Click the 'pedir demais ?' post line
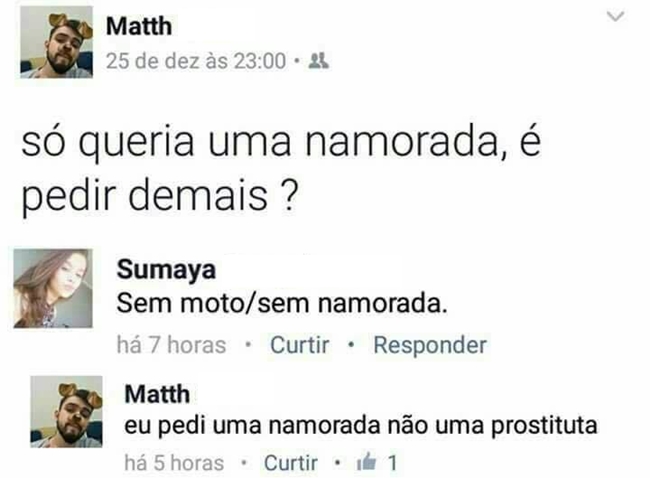This screenshot has height=478, width=650. coord(160,196)
